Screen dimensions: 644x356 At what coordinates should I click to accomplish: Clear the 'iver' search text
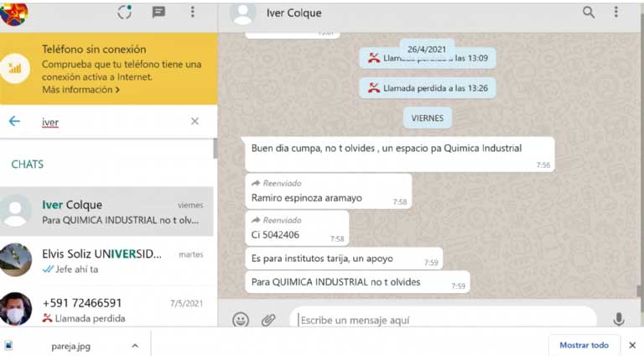pyautogui.click(x=195, y=122)
